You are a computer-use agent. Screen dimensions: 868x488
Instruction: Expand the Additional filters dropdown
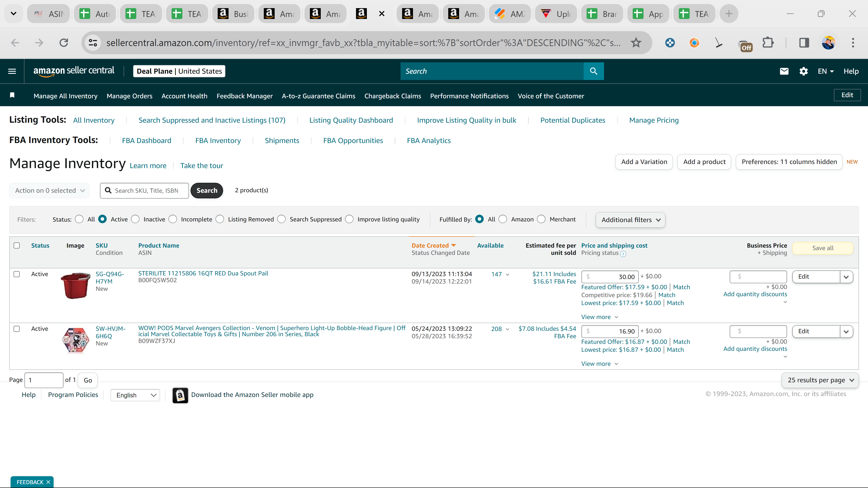coord(630,220)
